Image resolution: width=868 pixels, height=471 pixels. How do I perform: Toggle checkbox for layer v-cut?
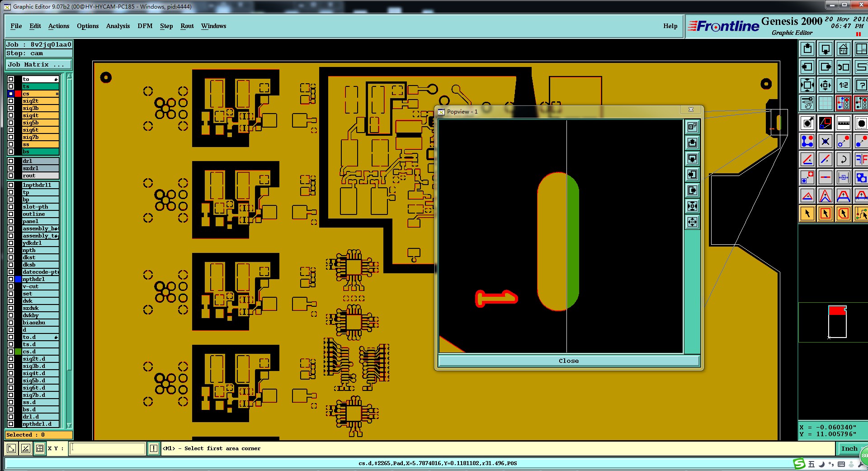point(11,286)
